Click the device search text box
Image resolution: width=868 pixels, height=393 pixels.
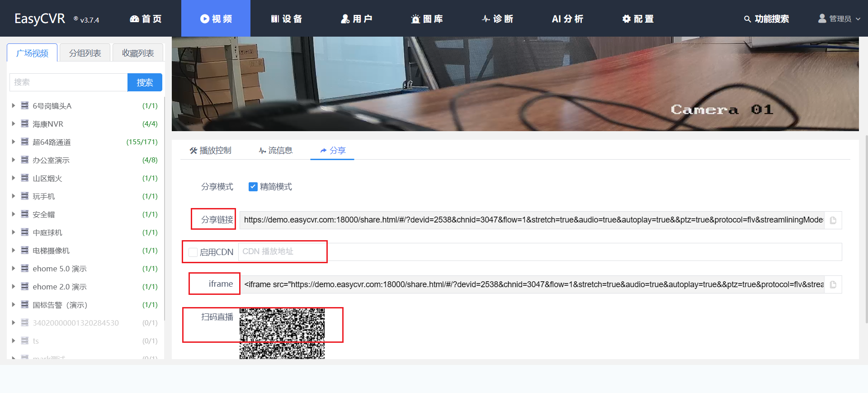68,82
